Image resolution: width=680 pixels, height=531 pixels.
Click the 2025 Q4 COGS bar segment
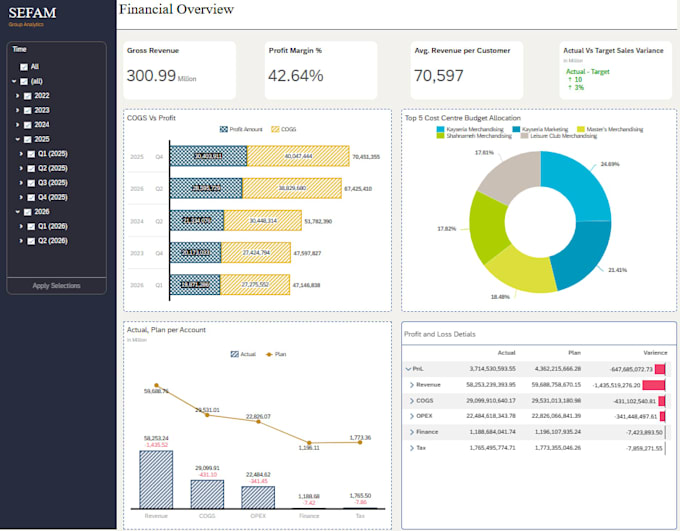pos(298,156)
